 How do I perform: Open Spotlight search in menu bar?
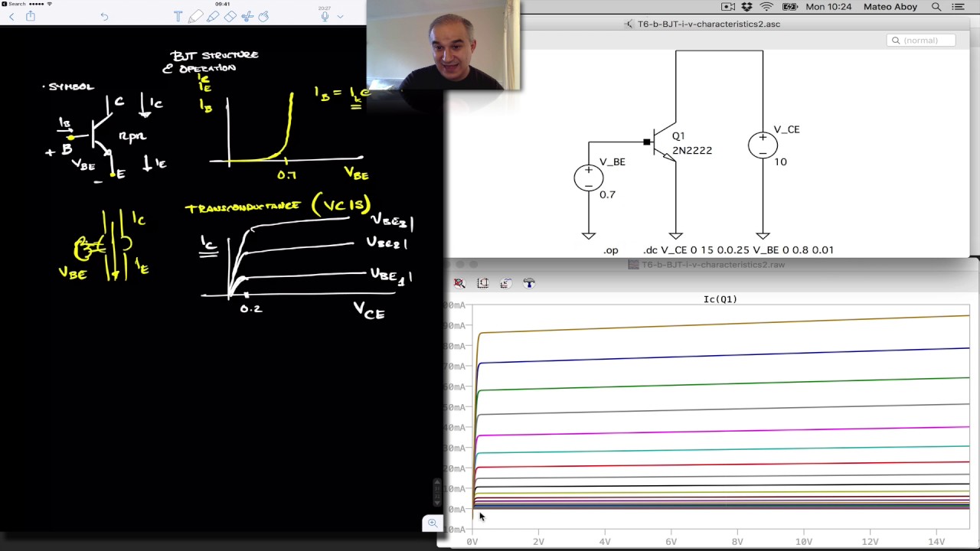936,7
